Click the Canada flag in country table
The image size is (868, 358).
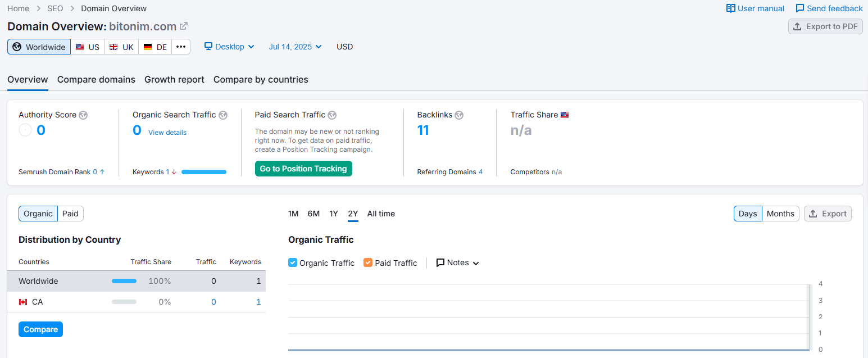pyautogui.click(x=23, y=302)
